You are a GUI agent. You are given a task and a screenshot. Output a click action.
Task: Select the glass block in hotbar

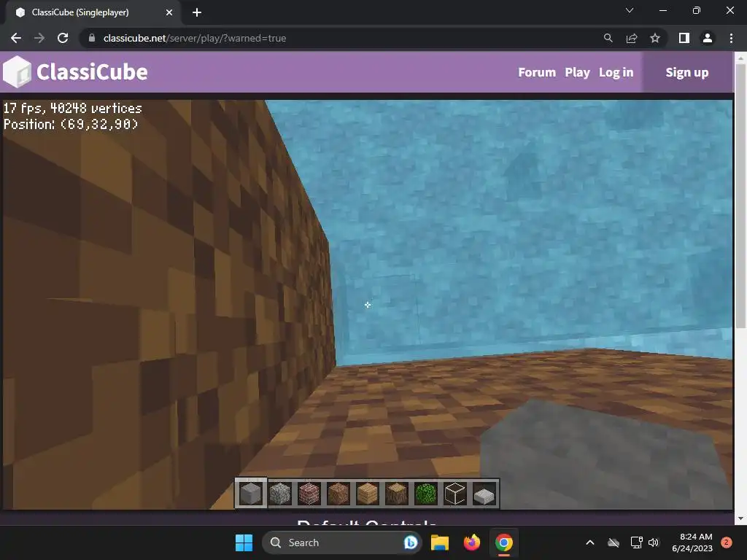(x=454, y=494)
